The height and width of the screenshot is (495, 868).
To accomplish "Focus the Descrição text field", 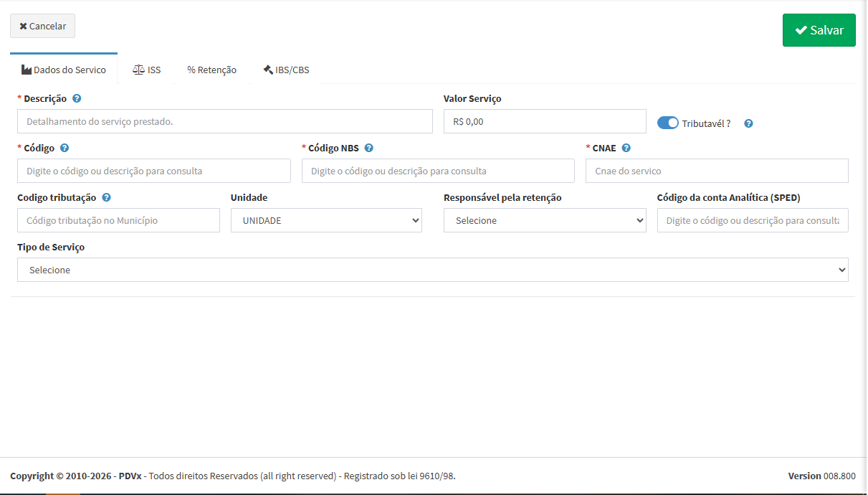I will pos(224,121).
